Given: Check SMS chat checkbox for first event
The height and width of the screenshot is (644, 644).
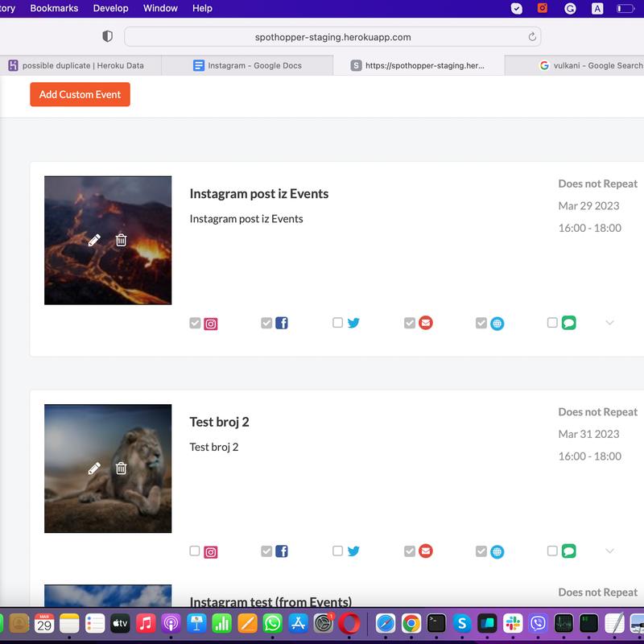Looking at the screenshot, I should click(552, 323).
